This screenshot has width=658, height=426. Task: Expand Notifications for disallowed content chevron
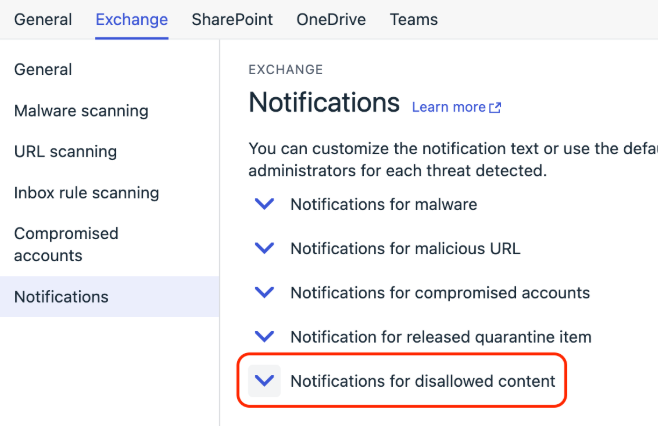264,381
